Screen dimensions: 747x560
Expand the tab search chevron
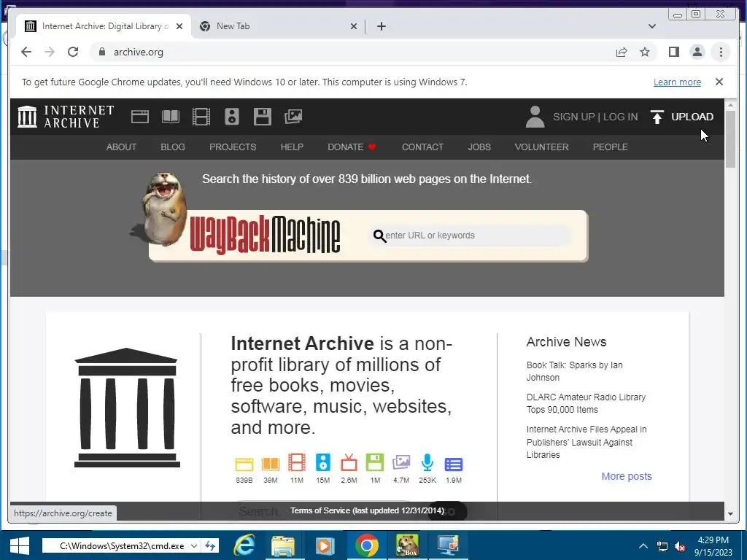pos(652,26)
